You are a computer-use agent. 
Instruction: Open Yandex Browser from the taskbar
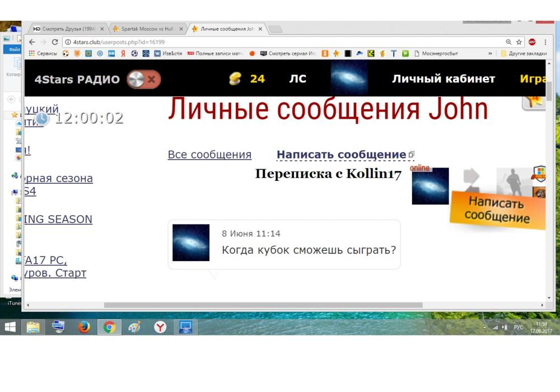click(160, 328)
